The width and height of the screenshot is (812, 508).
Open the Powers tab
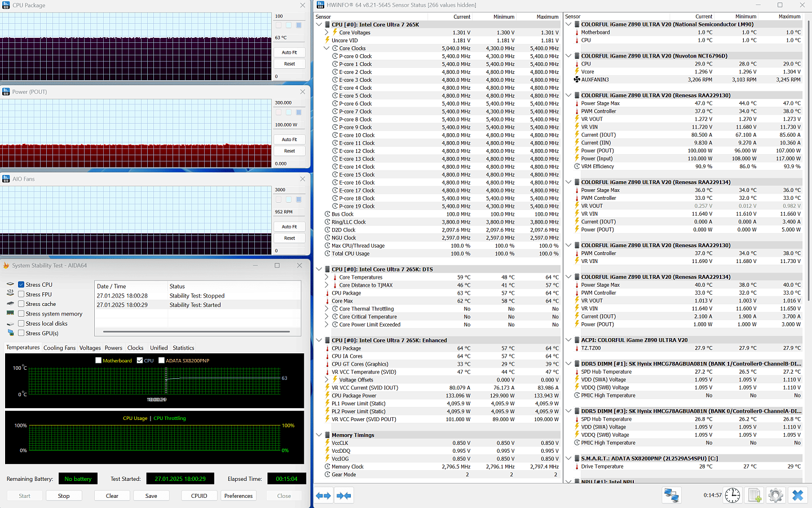click(x=113, y=348)
